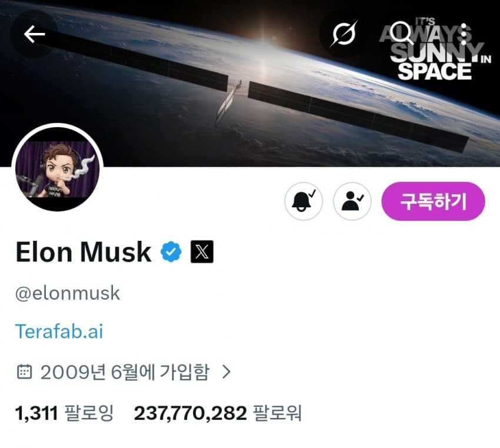The image size is (500, 448).
Task: Tap the Always Sunny in Space banner text
Action: (435, 50)
